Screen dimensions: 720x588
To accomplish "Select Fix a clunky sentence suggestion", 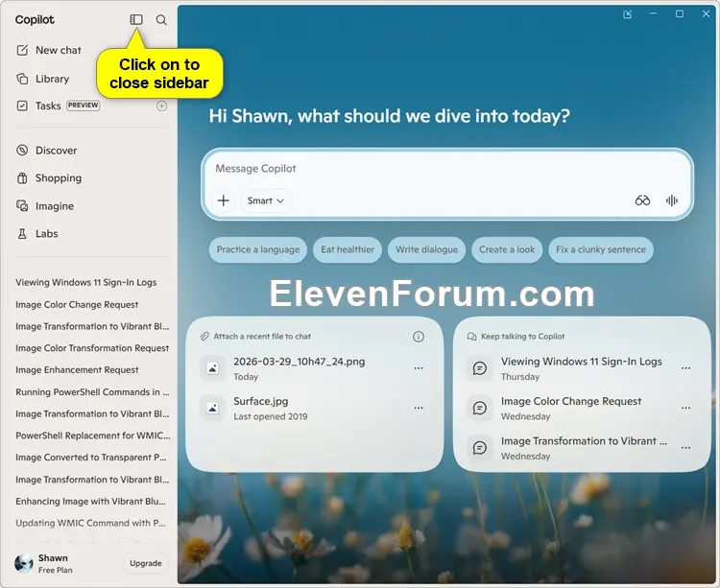I will (x=601, y=249).
